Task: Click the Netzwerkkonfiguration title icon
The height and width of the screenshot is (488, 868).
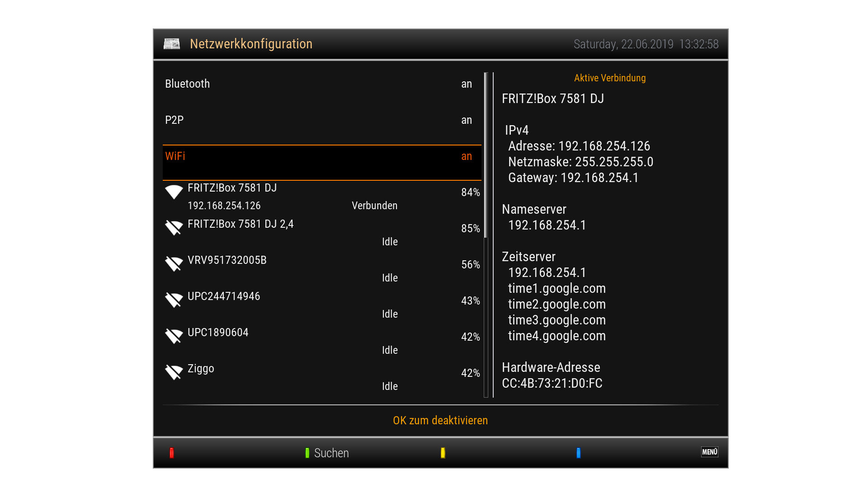Action: (x=172, y=44)
